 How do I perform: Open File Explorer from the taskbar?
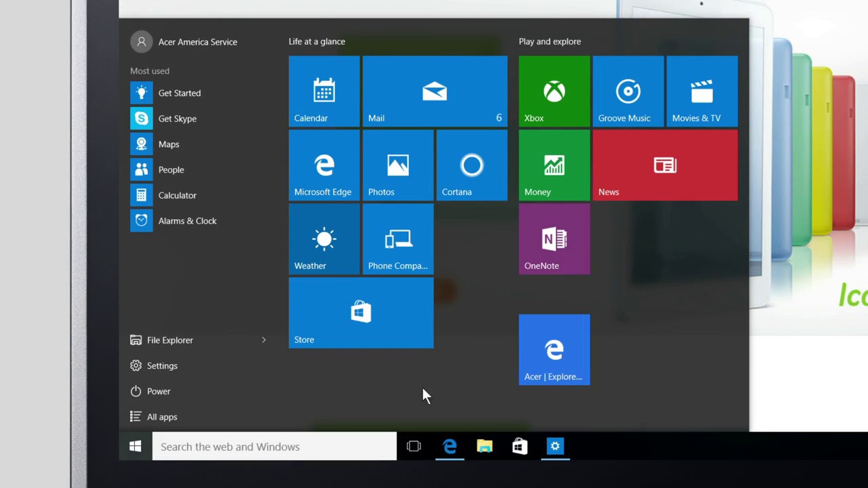[484, 447]
